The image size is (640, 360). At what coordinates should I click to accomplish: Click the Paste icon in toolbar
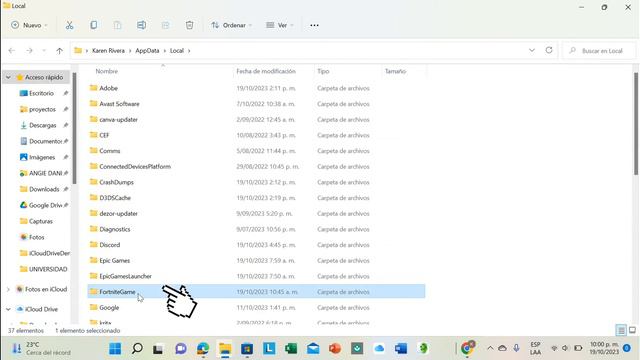click(118, 25)
